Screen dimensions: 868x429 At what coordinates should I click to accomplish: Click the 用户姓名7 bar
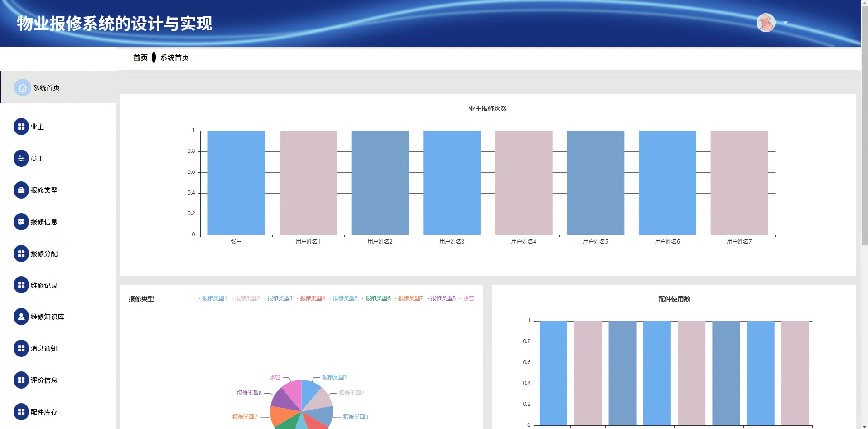(739, 183)
